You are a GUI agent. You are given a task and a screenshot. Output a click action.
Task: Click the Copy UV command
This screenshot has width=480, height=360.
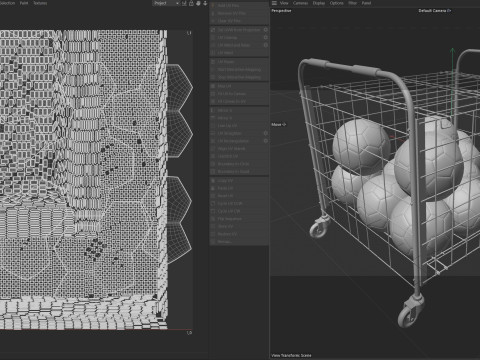click(x=239, y=180)
